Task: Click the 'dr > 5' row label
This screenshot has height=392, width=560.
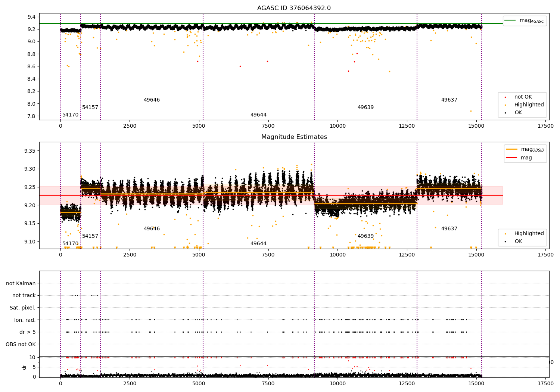Action: pos(28,332)
